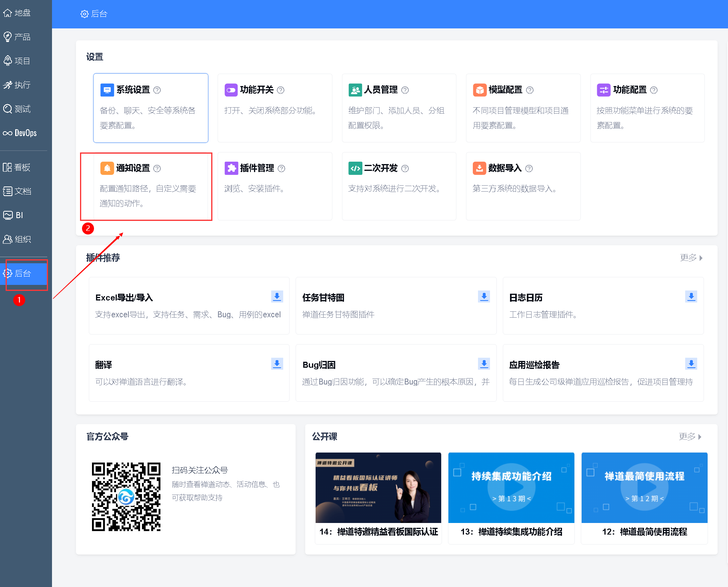
Task: Show help for 数据导入
Action: [529, 168]
